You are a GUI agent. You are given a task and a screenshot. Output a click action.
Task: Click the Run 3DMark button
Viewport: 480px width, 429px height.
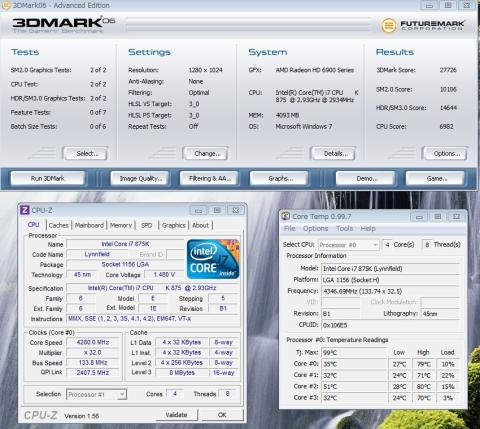47,178
